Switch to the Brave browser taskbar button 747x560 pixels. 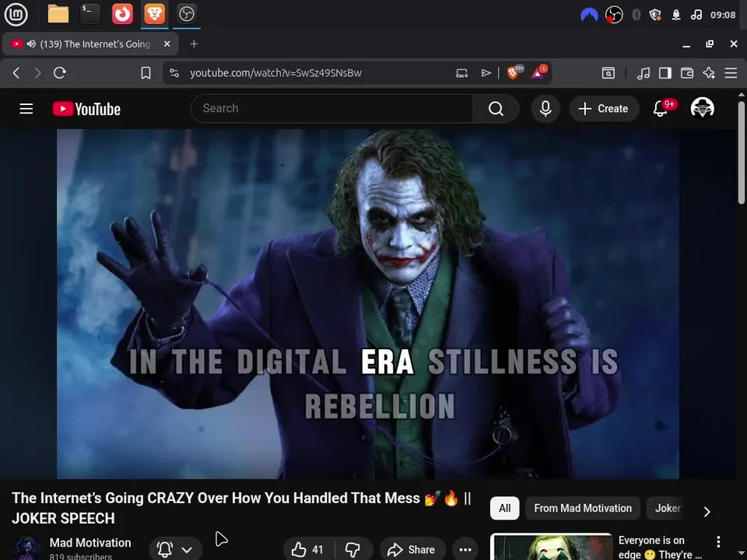pyautogui.click(x=154, y=14)
